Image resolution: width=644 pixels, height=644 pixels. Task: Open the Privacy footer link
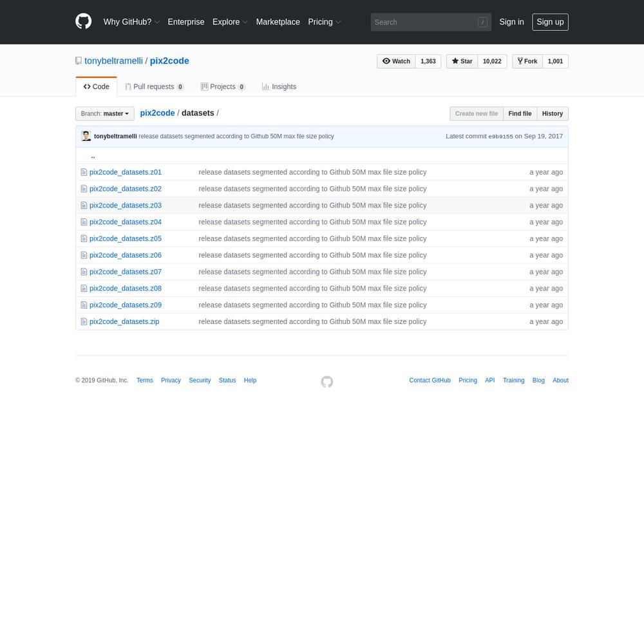tap(171, 381)
